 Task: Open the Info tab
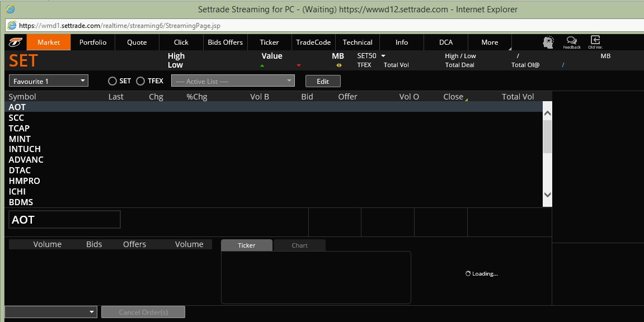(402, 42)
